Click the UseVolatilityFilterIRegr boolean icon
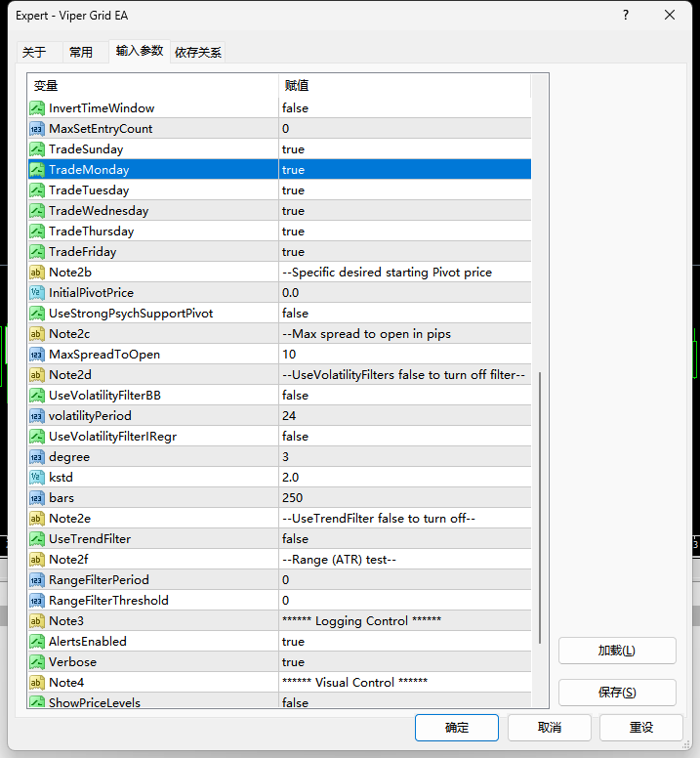Image resolution: width=700 pixels, height=758 pixels. (x=37, y=436)
